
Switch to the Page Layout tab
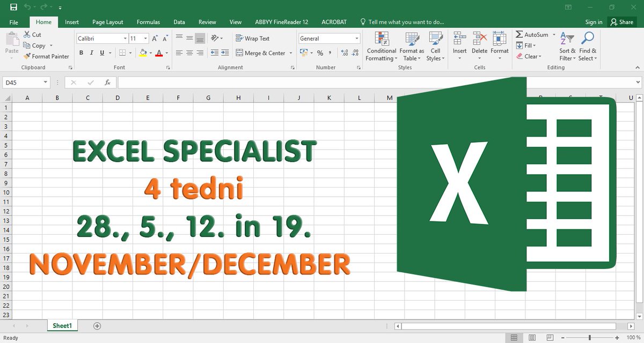point(108,22)
